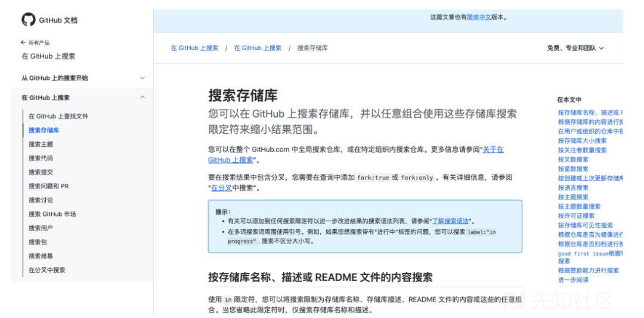Jump to 进一步阅读 in the contents list
Viewport: 644px width, 318px height.
573,280
